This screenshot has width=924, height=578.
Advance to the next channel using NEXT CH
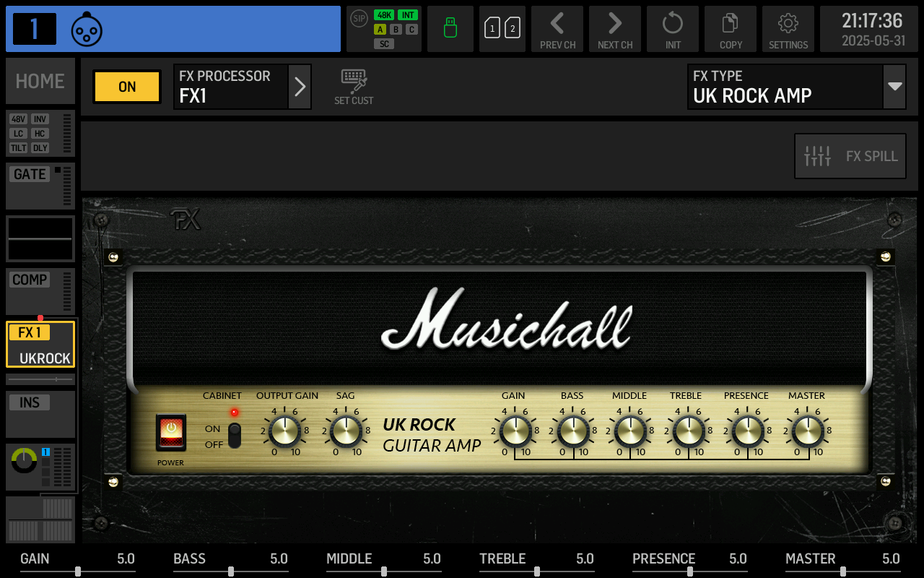pyautogui.click(x=614, y=29)
